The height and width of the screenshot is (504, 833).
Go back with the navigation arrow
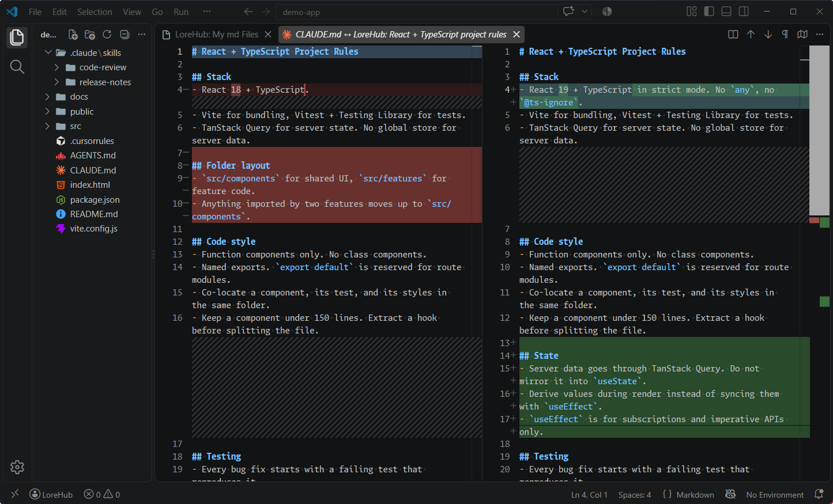point(248,12)
